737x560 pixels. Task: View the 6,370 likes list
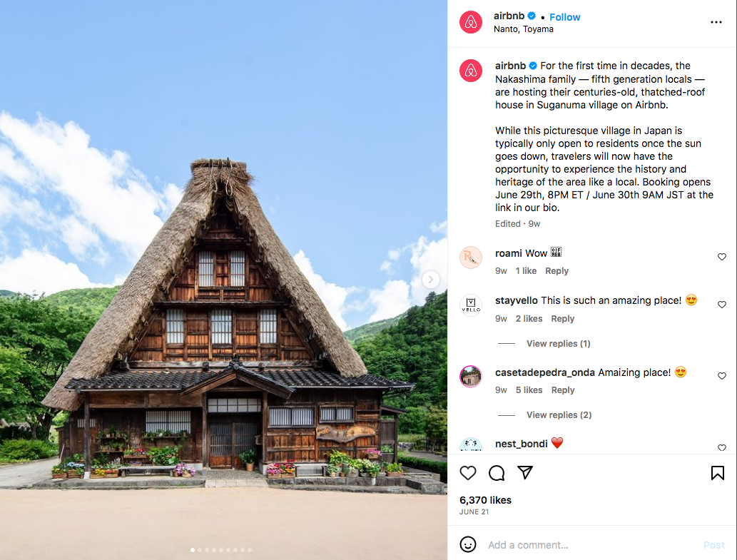[x=485, y=500]
